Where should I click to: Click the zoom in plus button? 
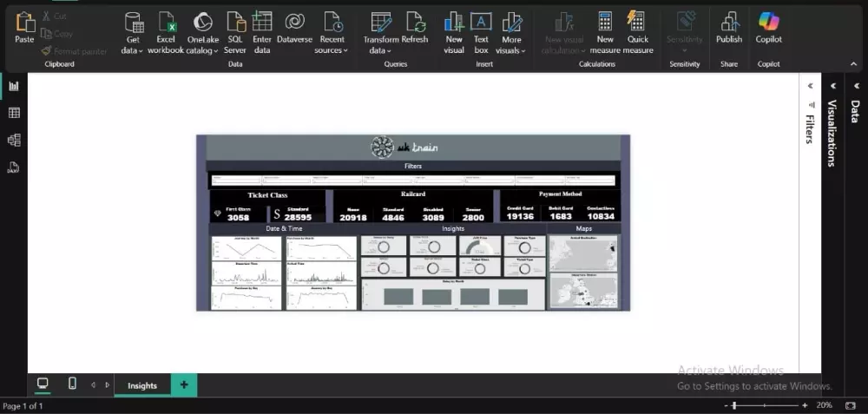(805, 405)
